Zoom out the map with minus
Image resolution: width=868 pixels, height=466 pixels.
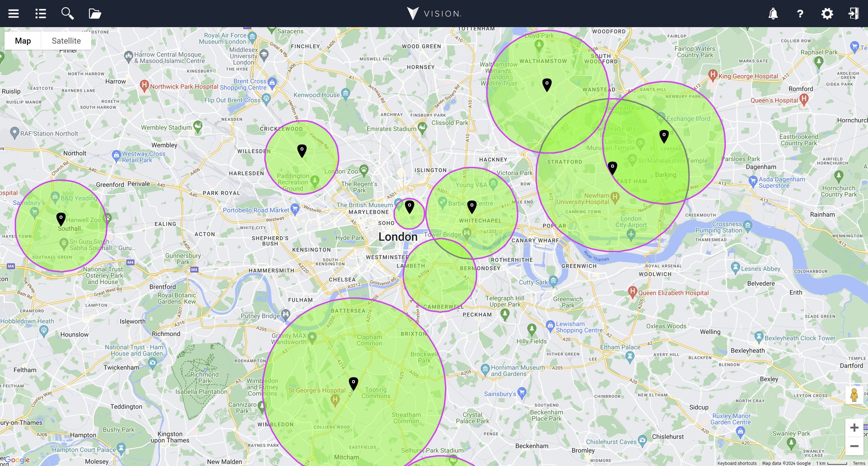coord(854,446)
